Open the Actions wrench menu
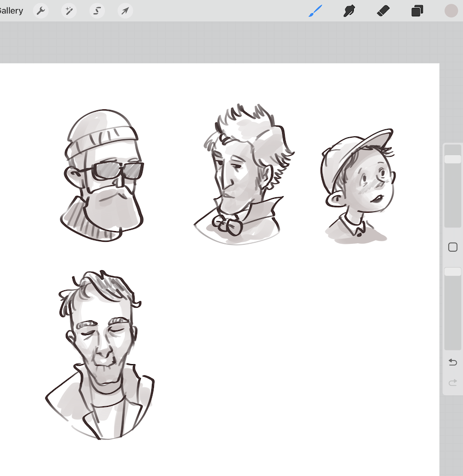The height and width of the screenshot is (476, 463). pos(41,11)
